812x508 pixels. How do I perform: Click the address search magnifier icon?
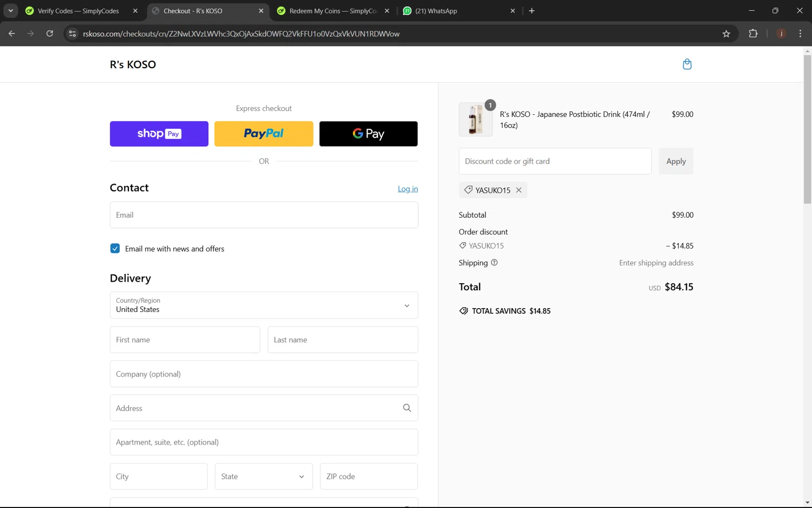407,408
